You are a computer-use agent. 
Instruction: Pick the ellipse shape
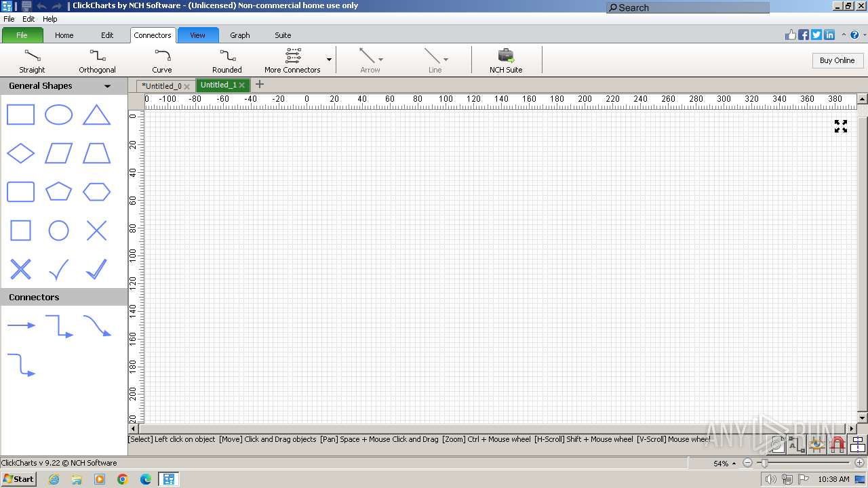click(x=58, y=115)
